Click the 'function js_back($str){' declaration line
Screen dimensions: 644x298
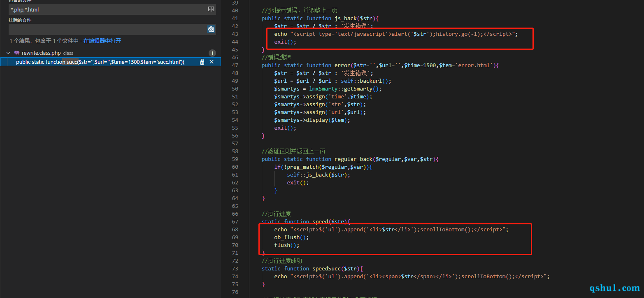(x=320, y=18)
